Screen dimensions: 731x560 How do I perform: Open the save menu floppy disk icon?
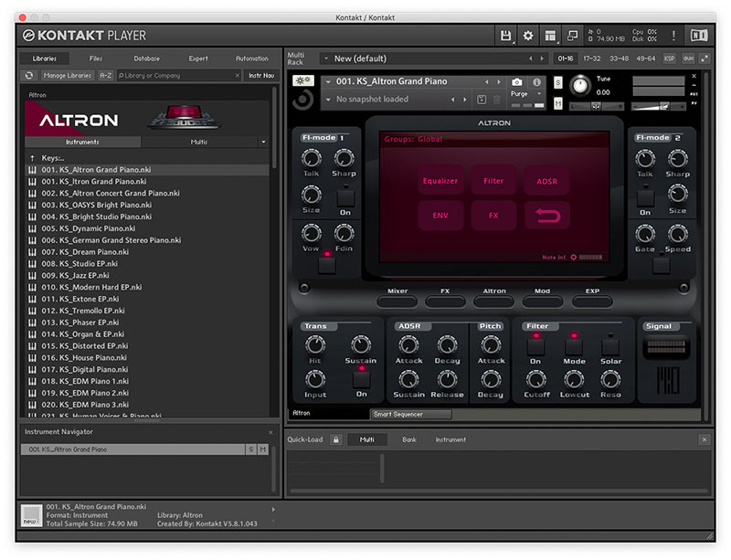(505, 36)
